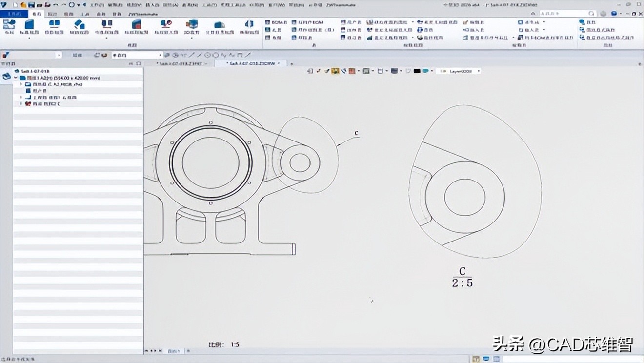Click the Sheet1 tab at the bottom

(174, 351)
